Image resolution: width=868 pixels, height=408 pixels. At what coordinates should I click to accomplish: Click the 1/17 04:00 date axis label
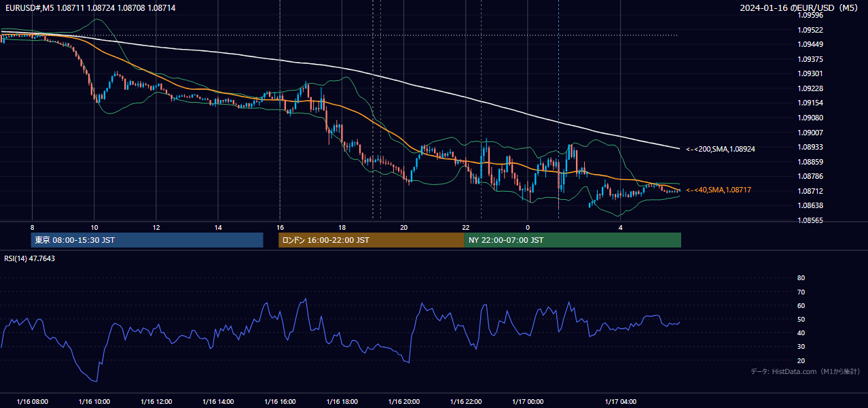(621, 402)
